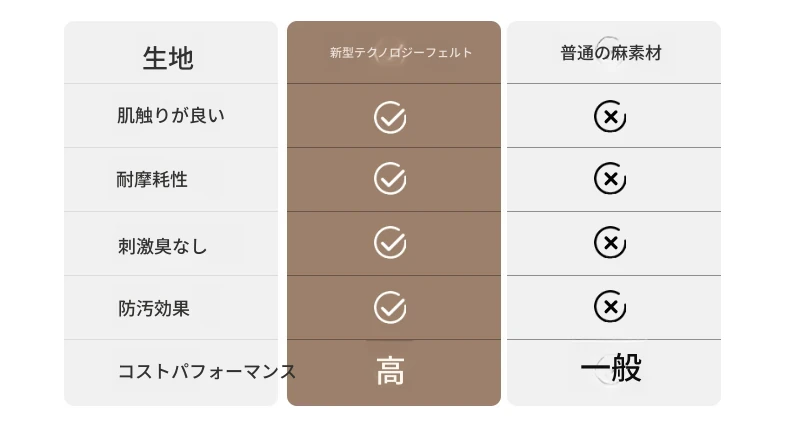Image resolution: width=790 pixels, height=448 pixels.
Task: Click the 高 rating in the brown column
Action: (x=390, y=371)
